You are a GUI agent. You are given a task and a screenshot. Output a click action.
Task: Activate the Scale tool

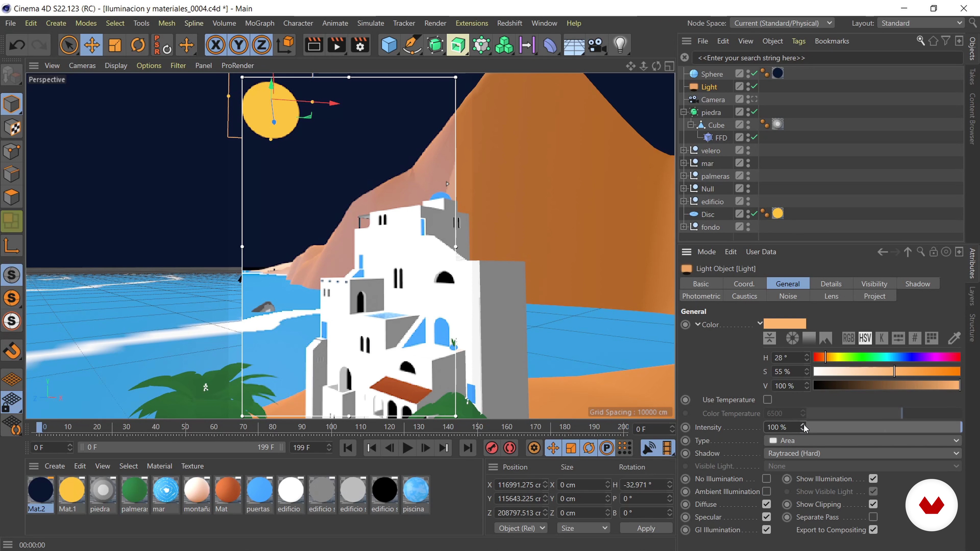point(115,45)
